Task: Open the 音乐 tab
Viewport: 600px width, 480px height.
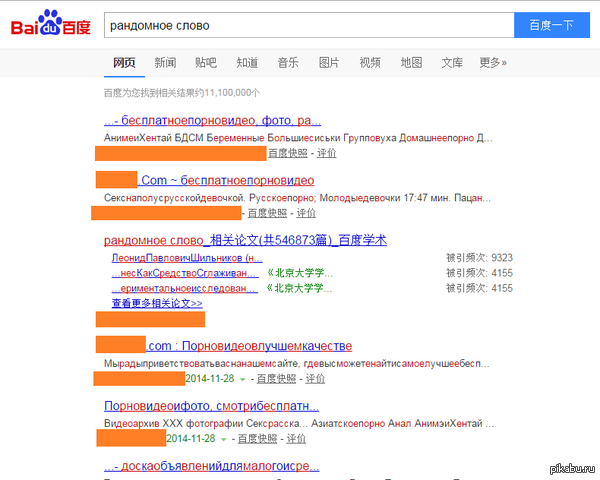Action: [x=288, y=62]
